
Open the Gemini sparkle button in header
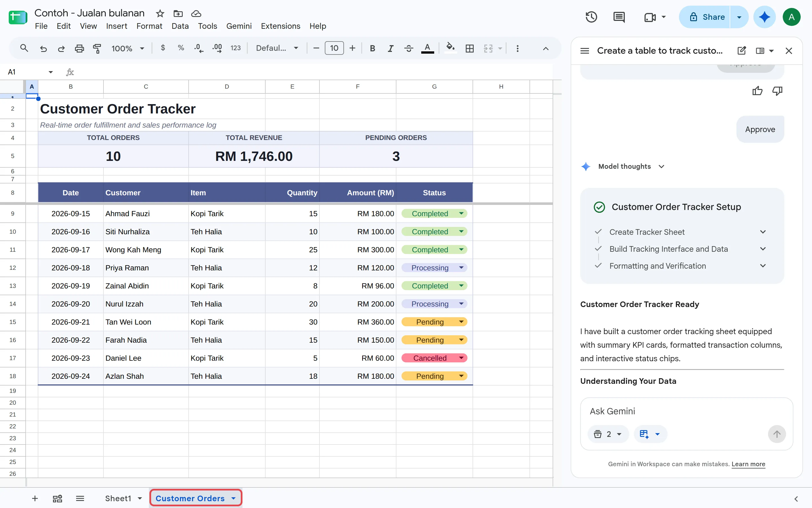coord(764,17)
